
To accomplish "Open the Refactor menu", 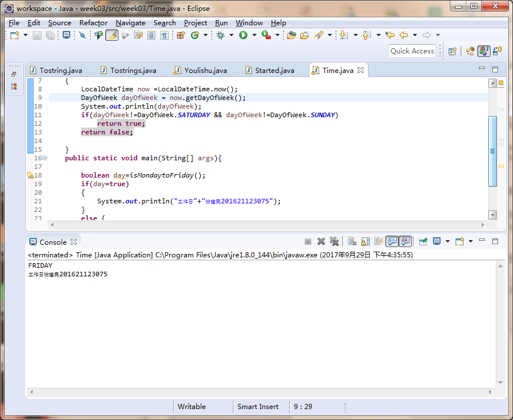I will [93, 23].
